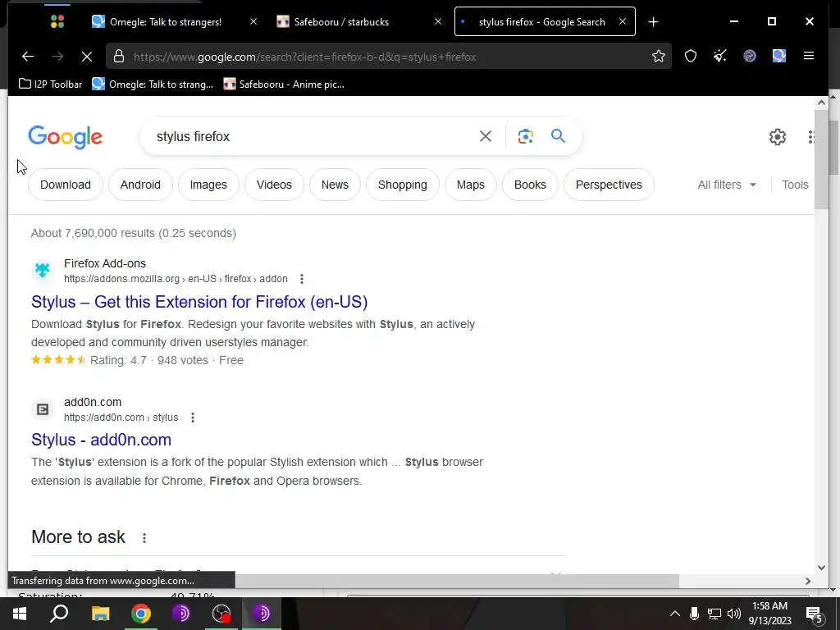Click the round purple toolbar extension icon

coord(750,57)
